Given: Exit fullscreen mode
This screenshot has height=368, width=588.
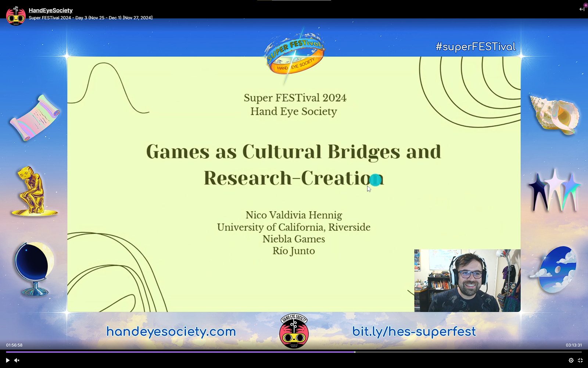Looking at the screenshot, I should click(x=581, y=361).
